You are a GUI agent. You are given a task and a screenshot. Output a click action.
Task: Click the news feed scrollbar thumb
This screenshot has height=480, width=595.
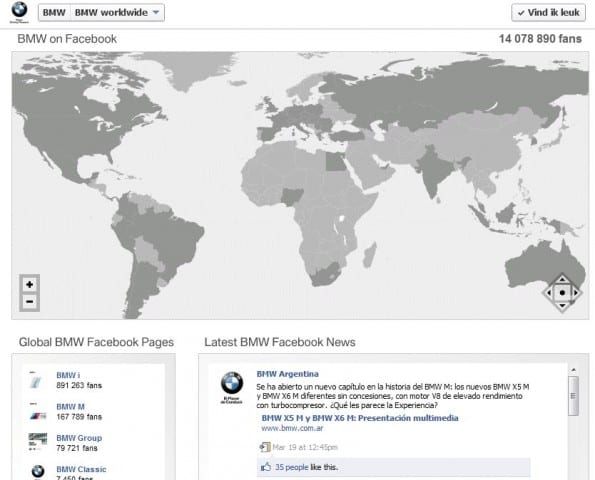(573, 395)
